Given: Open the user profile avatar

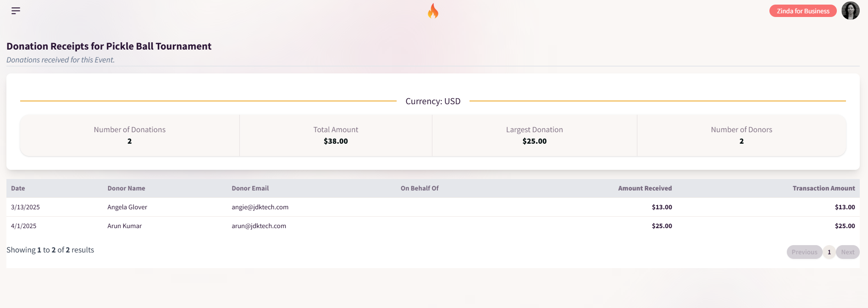Looking at the screenshot, I should pyautogui.click(x=850, y=11).
